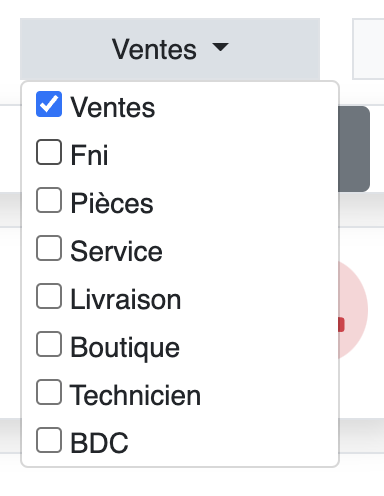Click the dark gray button behind menu
This screenshot has width=384, height=496.
354,149
